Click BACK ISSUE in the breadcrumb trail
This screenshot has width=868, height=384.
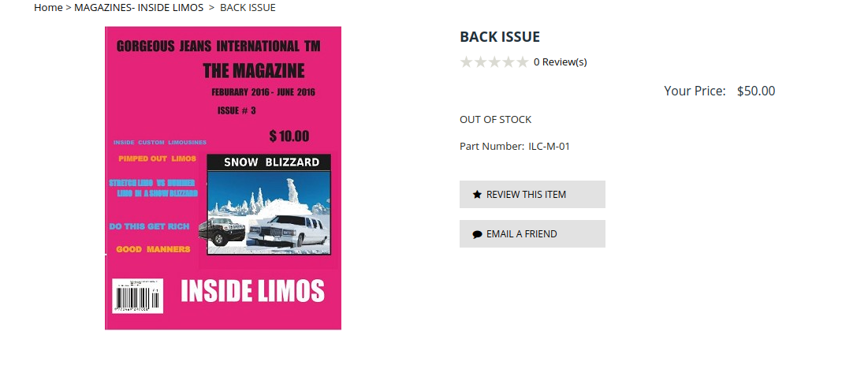coord(248,8)
